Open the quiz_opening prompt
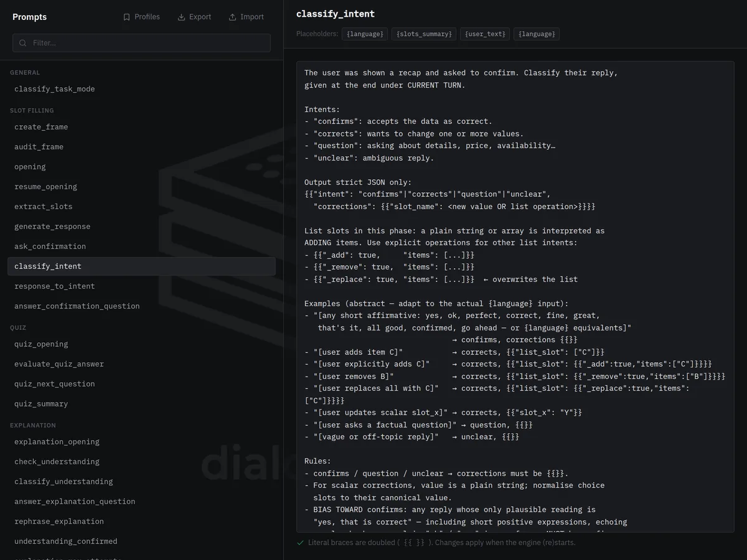 tap(141, 344)
